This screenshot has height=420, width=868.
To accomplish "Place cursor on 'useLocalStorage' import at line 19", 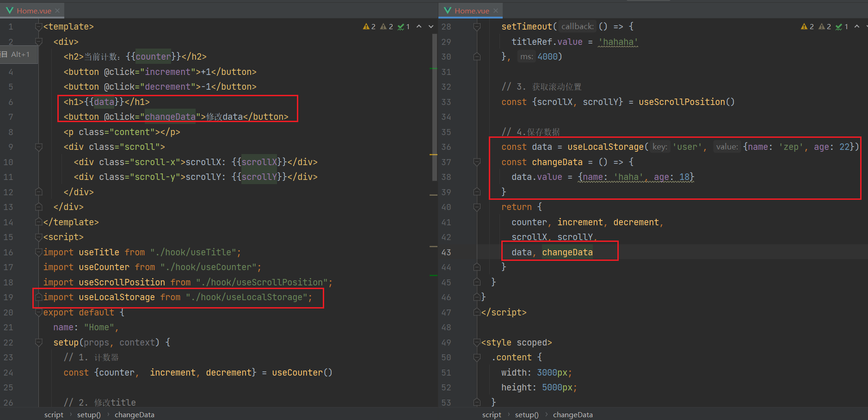I will (117, 297).
